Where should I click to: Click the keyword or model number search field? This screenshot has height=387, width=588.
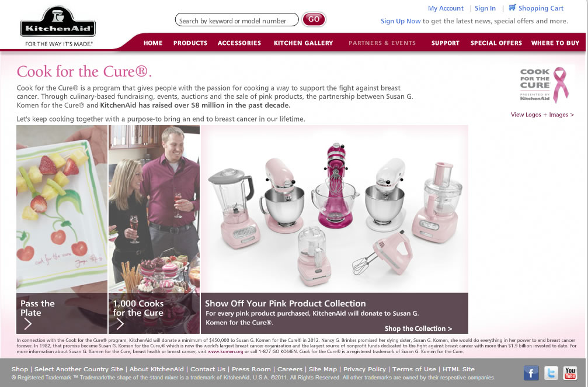coord(236,20)
